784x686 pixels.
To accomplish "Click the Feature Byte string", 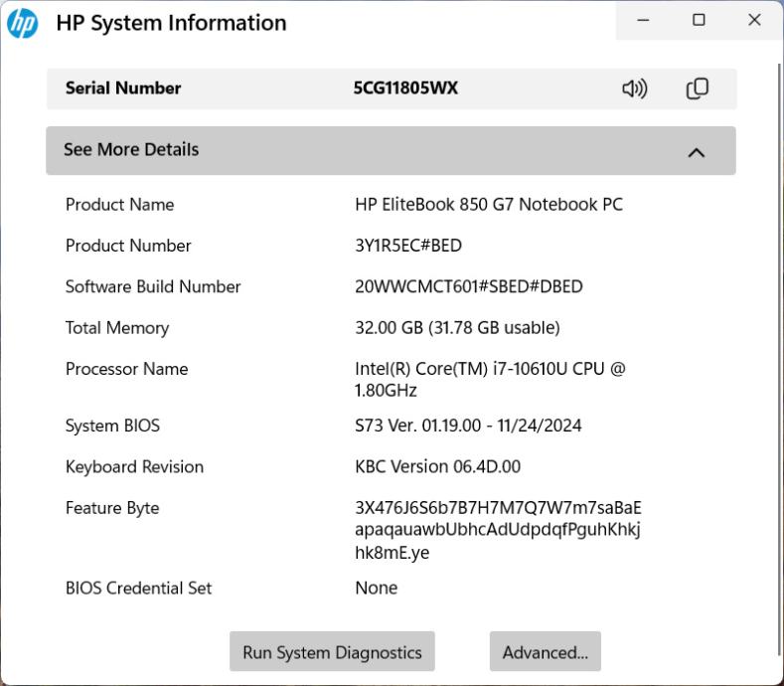I will point(497,530).
